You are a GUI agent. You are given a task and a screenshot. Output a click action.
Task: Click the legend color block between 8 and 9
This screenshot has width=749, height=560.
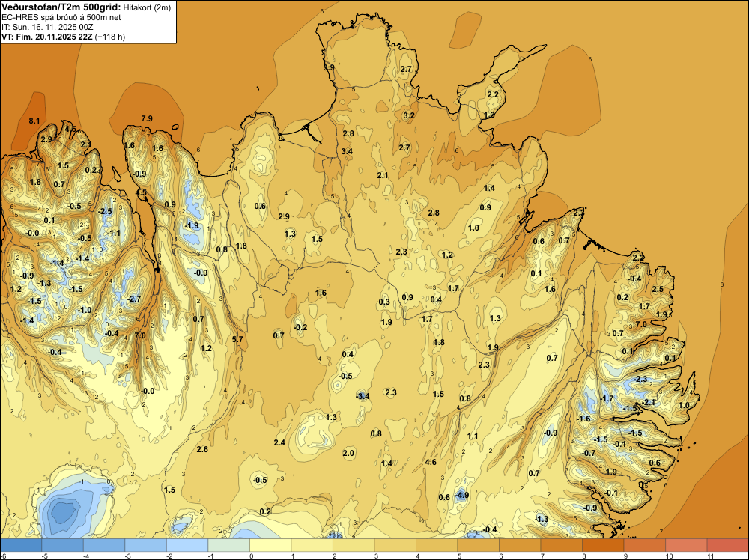point(603,545)
